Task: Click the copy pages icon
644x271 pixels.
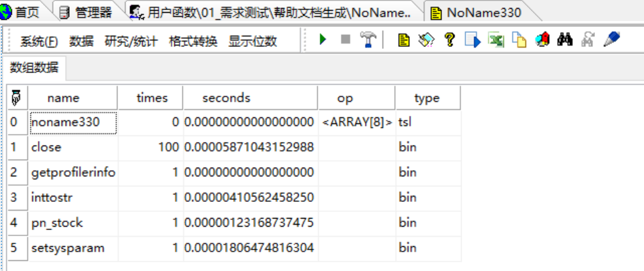Action: [x=519, y=40]
